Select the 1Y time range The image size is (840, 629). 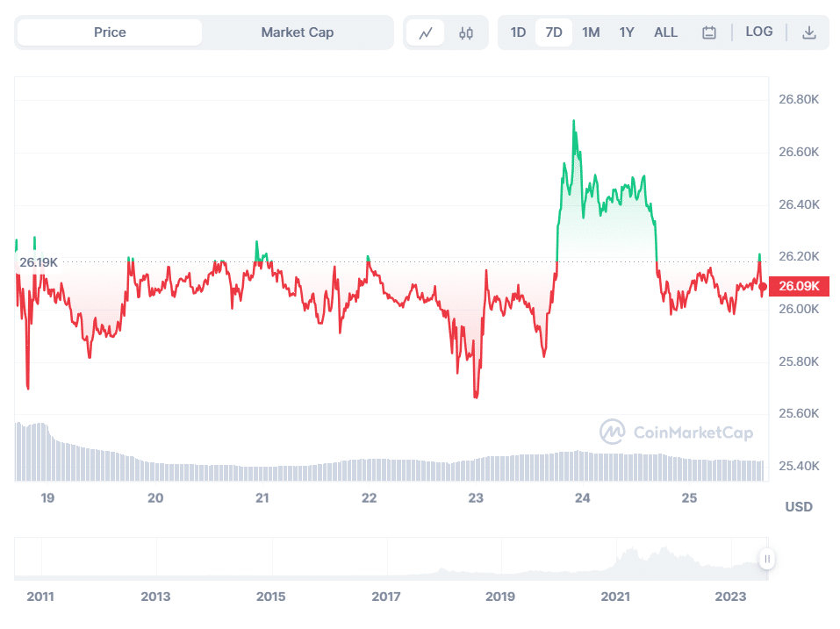point(627,32)
